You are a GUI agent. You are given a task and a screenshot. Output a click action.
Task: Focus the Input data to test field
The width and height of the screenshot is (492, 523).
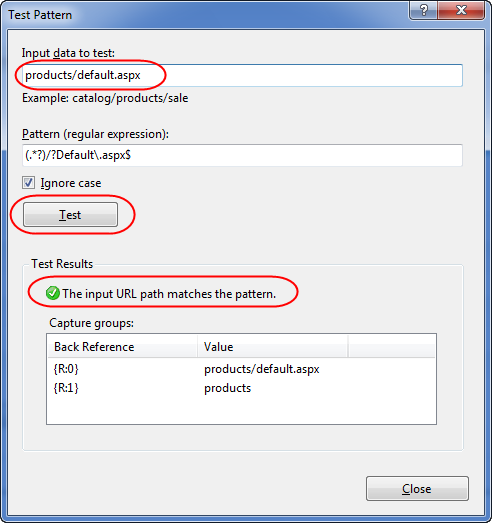[x=242, y=75]
